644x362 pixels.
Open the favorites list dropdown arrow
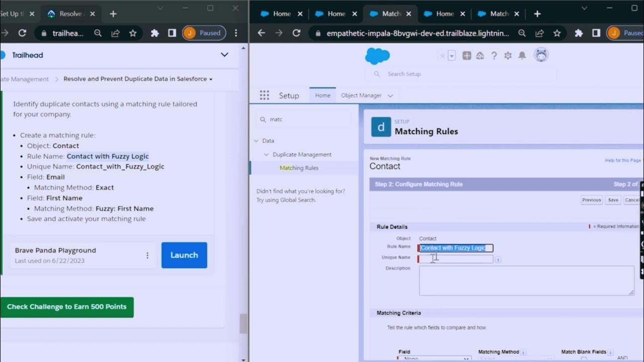point(452,56)
